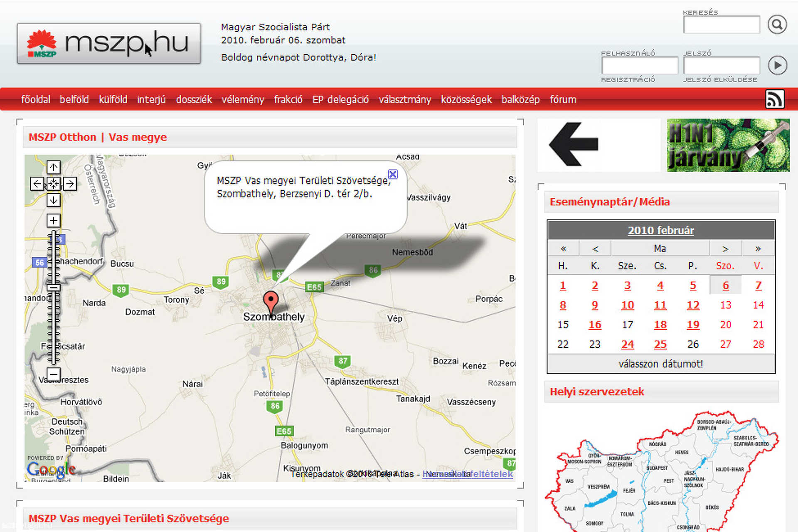Click the MSZP Otthon | Vas megye heading

point(98,137)
